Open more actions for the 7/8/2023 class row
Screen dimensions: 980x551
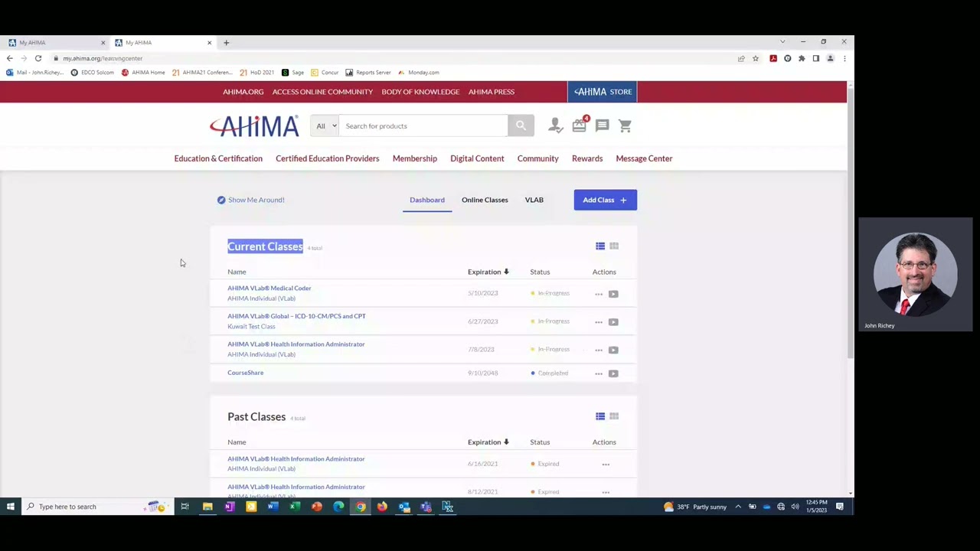point(599,350)
